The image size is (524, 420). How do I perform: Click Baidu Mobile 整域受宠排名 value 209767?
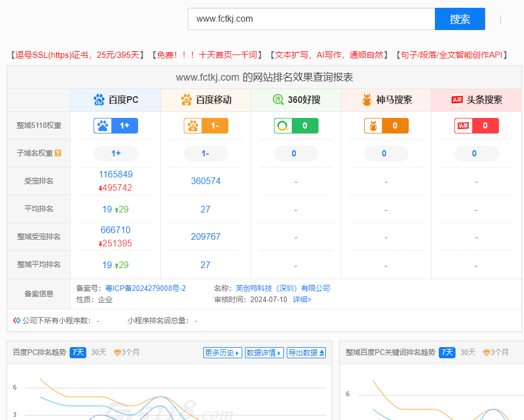[205, 237]
